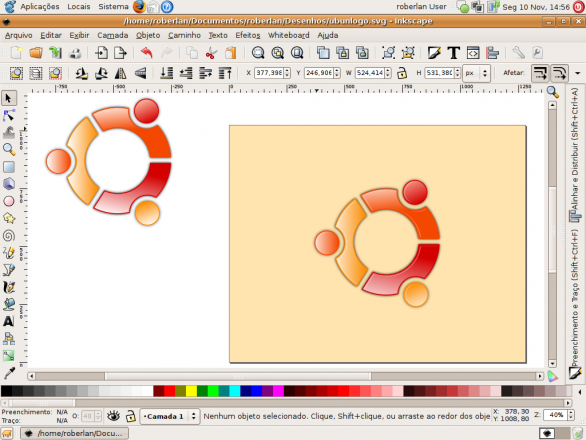Image resolution: width=586 pixels, height=440 pixels.
Task: Toggle scale stroke width affect button
Action: (x=540, y=73)
